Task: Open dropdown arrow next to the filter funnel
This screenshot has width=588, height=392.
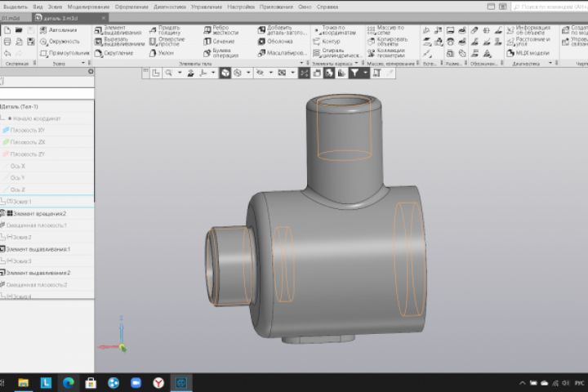Action: pyautogui.click(x=365, y=73)
